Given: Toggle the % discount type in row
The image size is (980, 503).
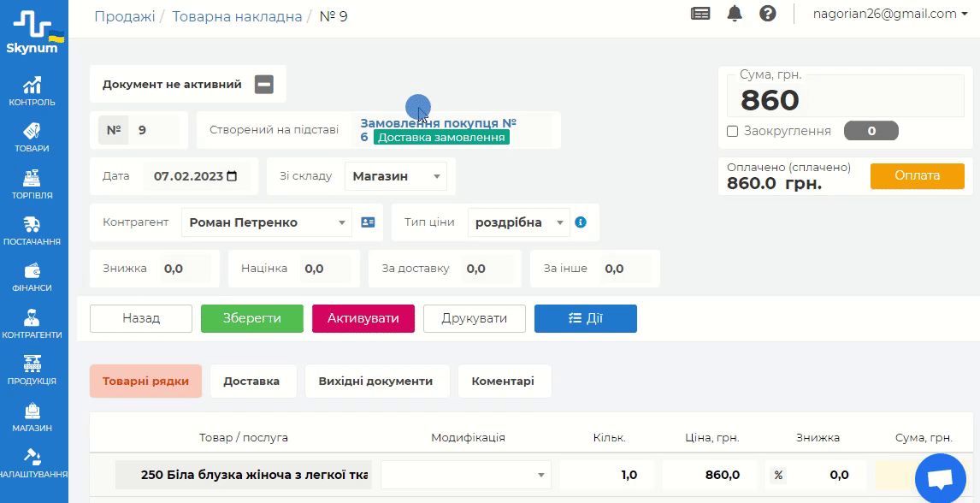Looking at the screenshot, I should tap(778, 475).
